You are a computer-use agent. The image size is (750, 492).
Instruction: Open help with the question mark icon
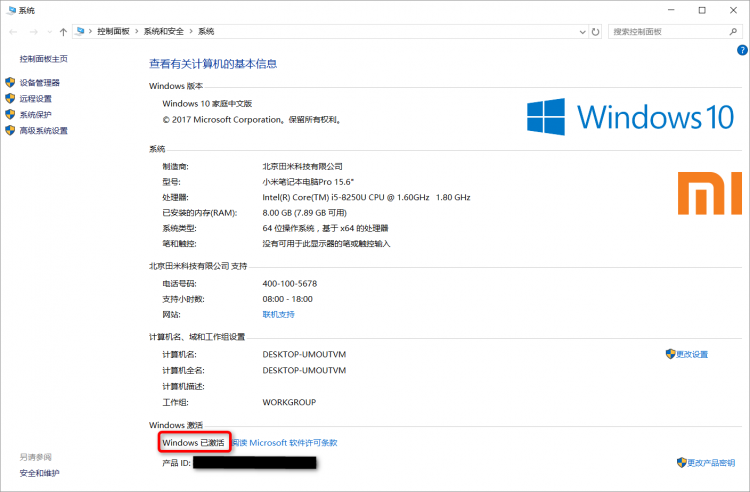[x=742, y=50]
